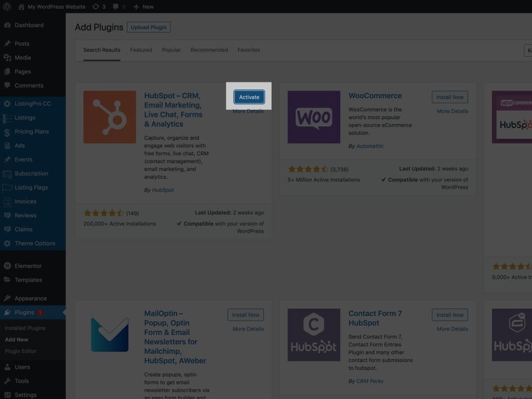Click the Invoices icon in sidebar
The height and width of the screenshot is (399, 532).
tap(7, 202)
